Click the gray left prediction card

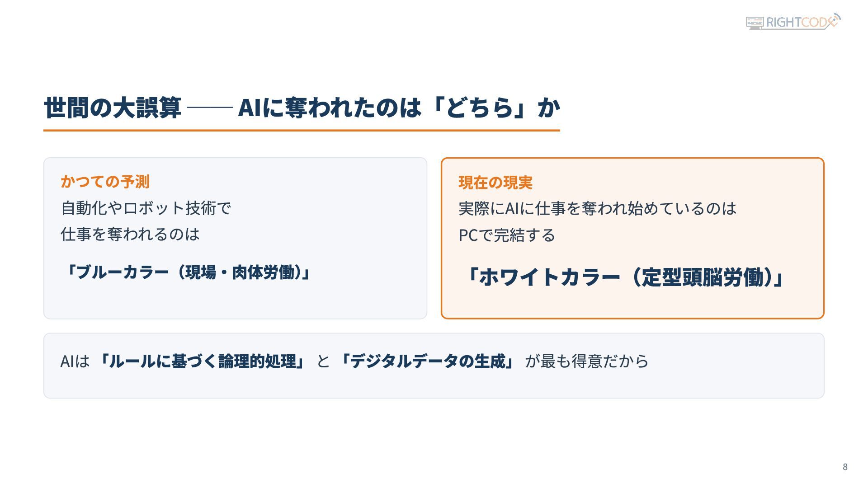pyautogui.click(x=235, y=238)
